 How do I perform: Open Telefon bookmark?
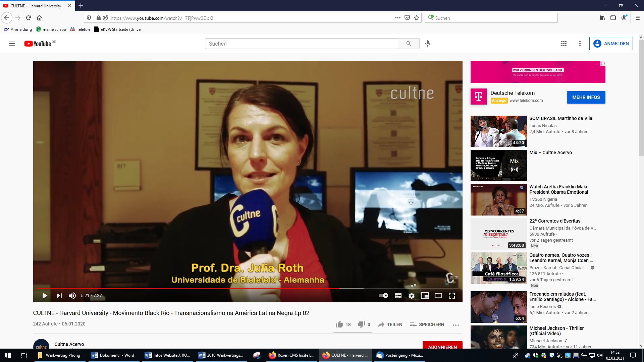coord(80,29)
